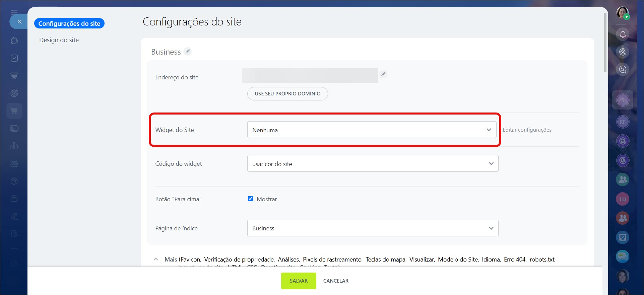Collapse the Mais settings section
Viewport: 644px width, 295px height.
156,259
